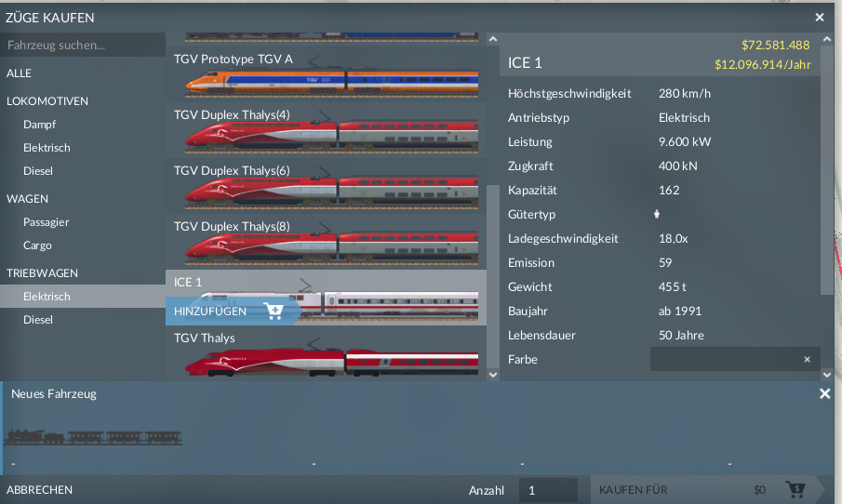Show Cargo wagons

(37, 245)
